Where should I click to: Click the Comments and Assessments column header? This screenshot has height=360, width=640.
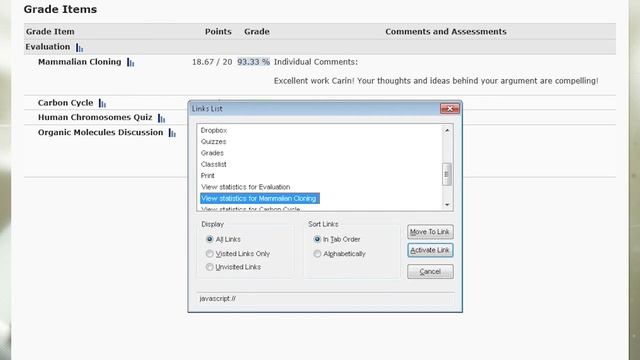tap(446, 31)
